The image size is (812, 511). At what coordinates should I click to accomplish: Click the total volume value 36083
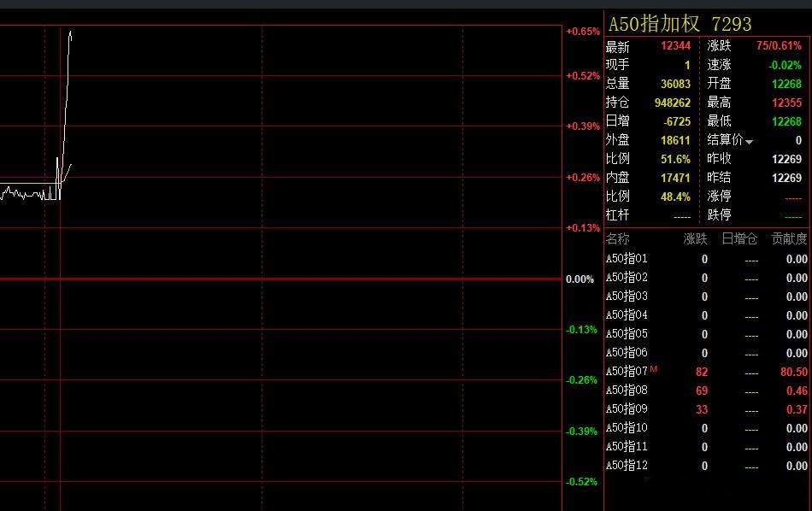click(x=676, y=84)
